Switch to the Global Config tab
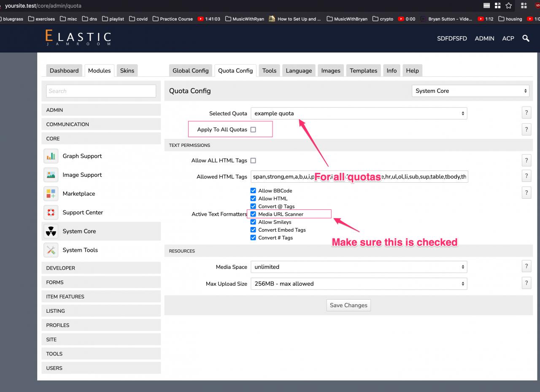The image size is (540, 392). point(191,70)
